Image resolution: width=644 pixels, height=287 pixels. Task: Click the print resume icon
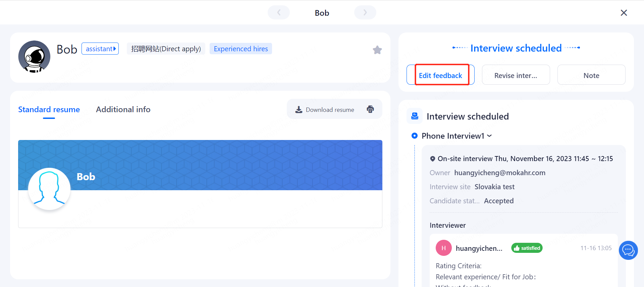[370, 109]
